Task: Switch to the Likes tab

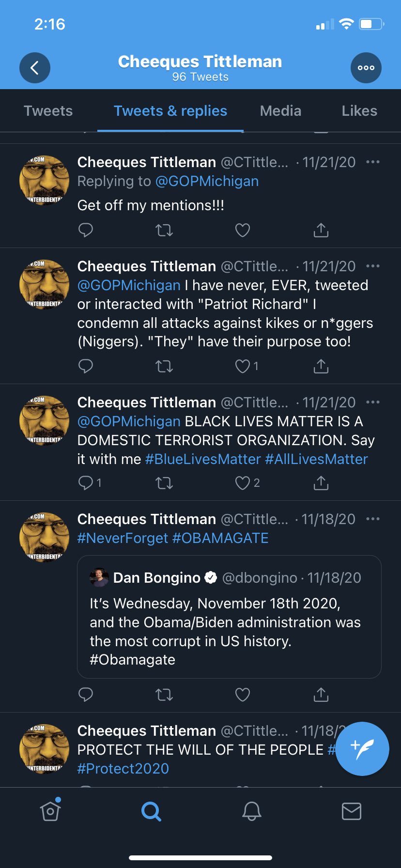Action: click(x=359, y=111)
